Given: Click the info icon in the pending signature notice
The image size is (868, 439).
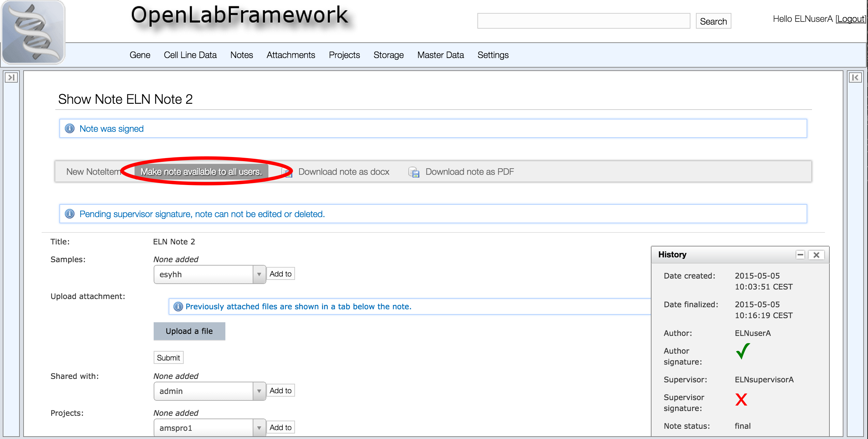Looking at the screenshot, I should pyautogui.click(x=70, y=214).
